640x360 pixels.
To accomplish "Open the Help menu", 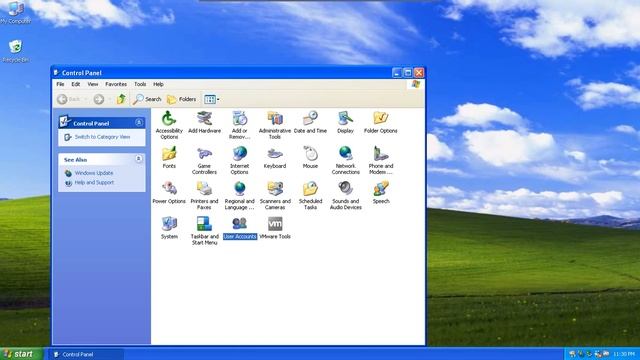I will 158,84.
